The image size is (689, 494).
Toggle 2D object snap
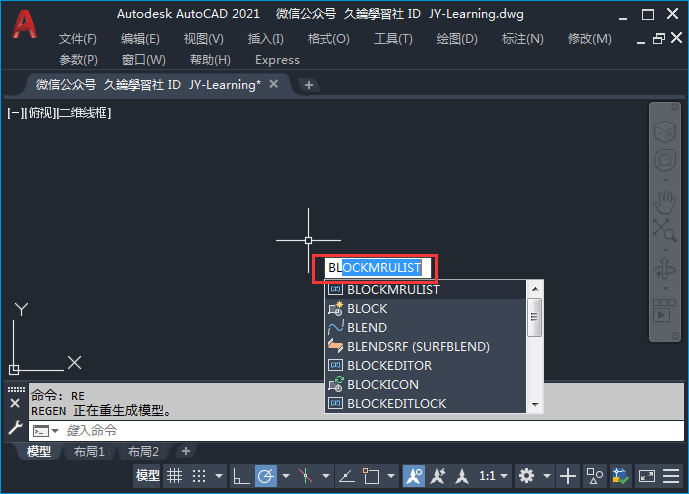[x=371, y=476]
